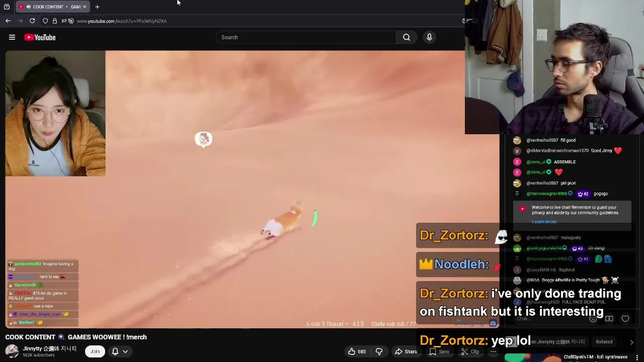
Task: Click the video player area
Action: (x=253, y=190)
